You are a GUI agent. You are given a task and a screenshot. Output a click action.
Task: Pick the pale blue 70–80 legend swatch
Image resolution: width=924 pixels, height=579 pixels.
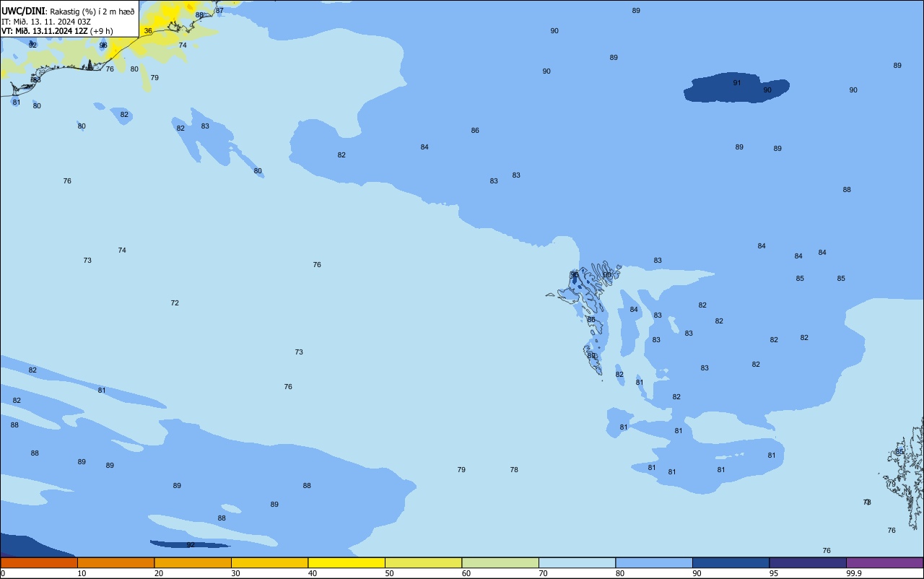(577, 562)
